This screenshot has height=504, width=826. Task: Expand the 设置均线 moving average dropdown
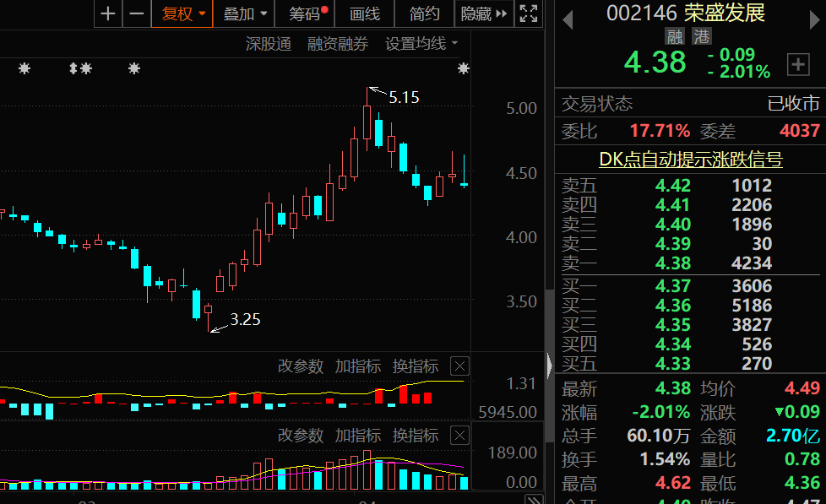coord(421,44)
